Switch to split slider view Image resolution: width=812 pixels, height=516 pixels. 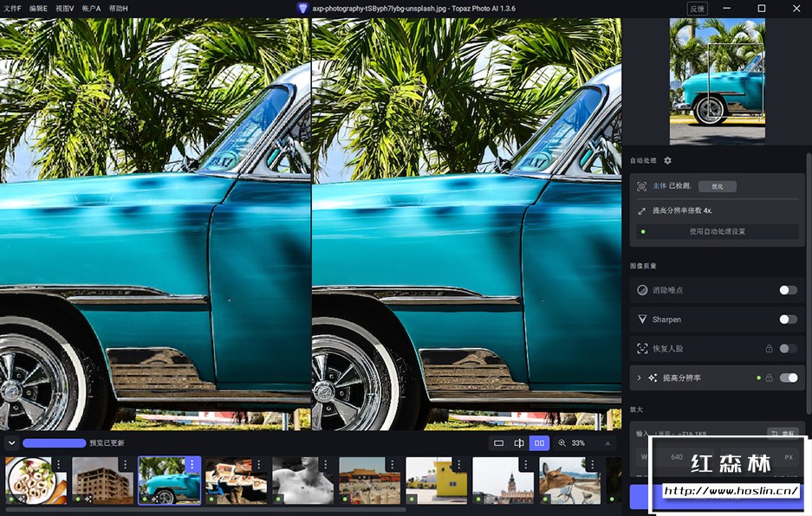pyautogui.click(x=519, y=443)
